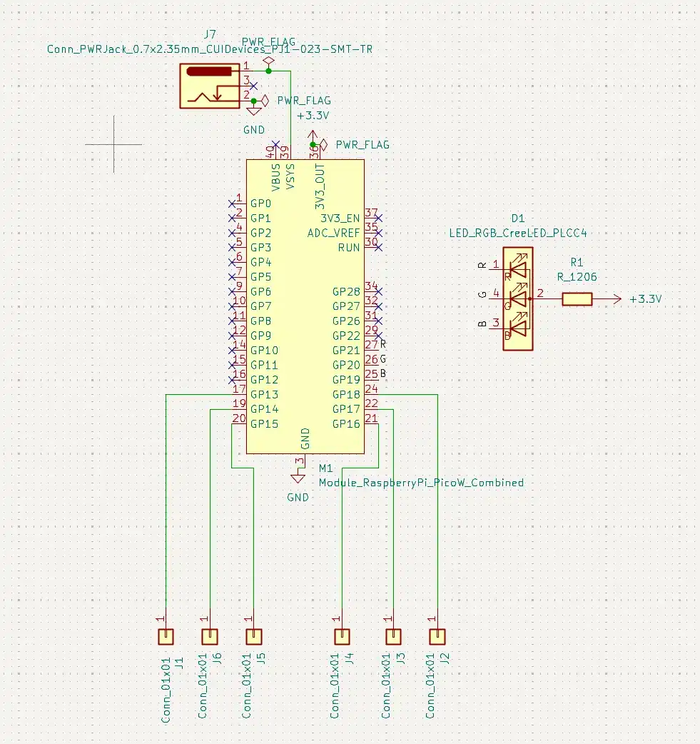
Task: Select connector J4 square pad
Action: [x=343, y=637]
